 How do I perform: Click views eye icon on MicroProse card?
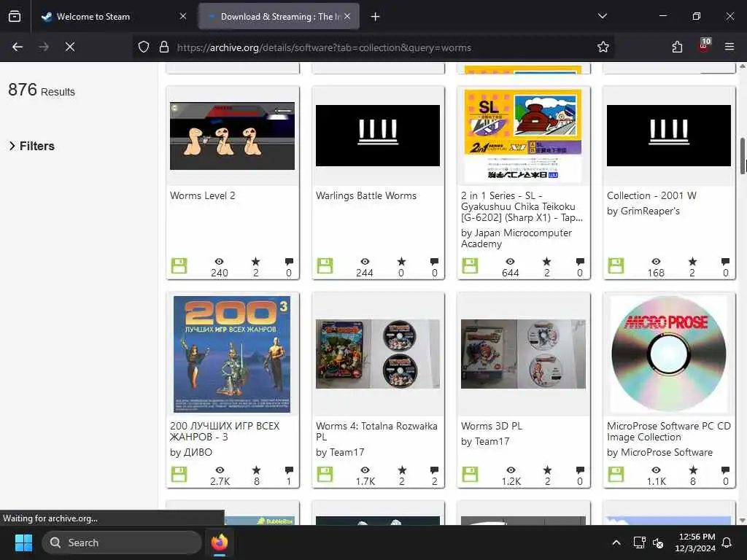tap(656, 470)
